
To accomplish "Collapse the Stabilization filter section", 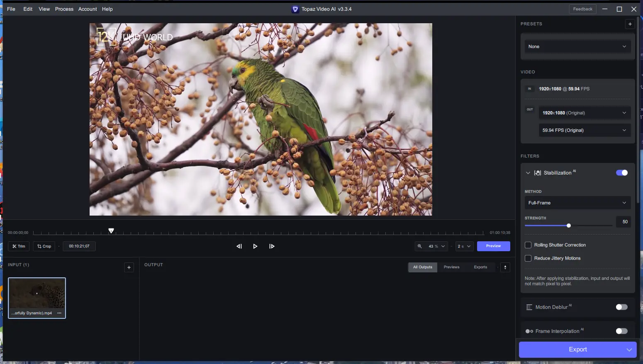I will pos(528,173).
